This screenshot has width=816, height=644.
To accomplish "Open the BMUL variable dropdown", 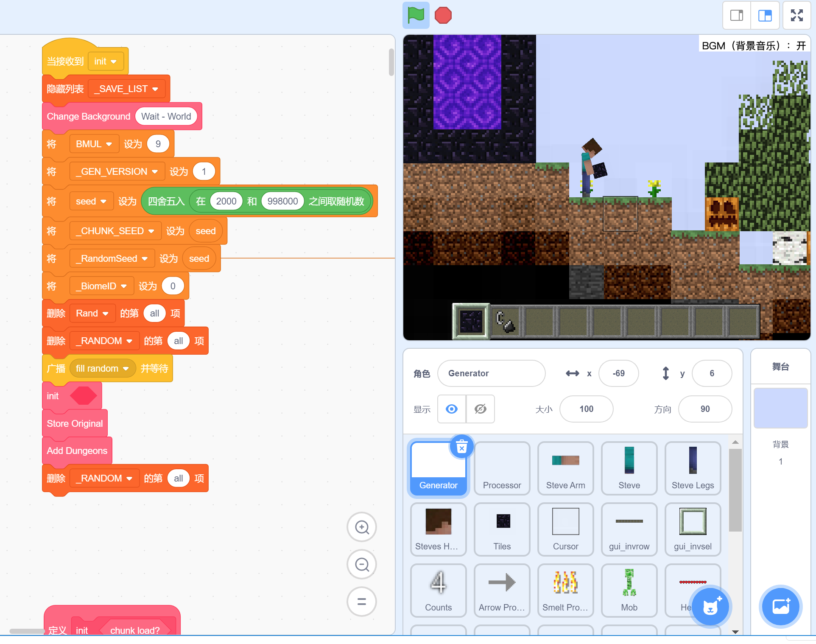I will pyautogui.click(x=94, y=144).
